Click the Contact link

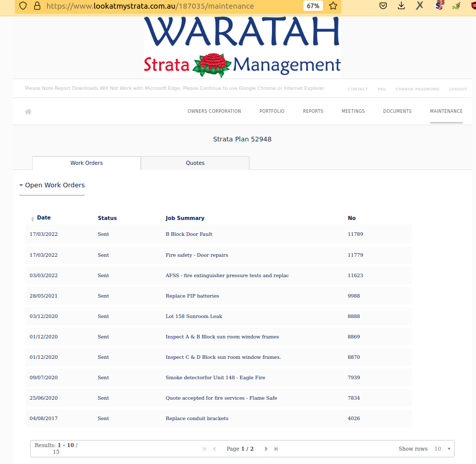tap(358, 89)
